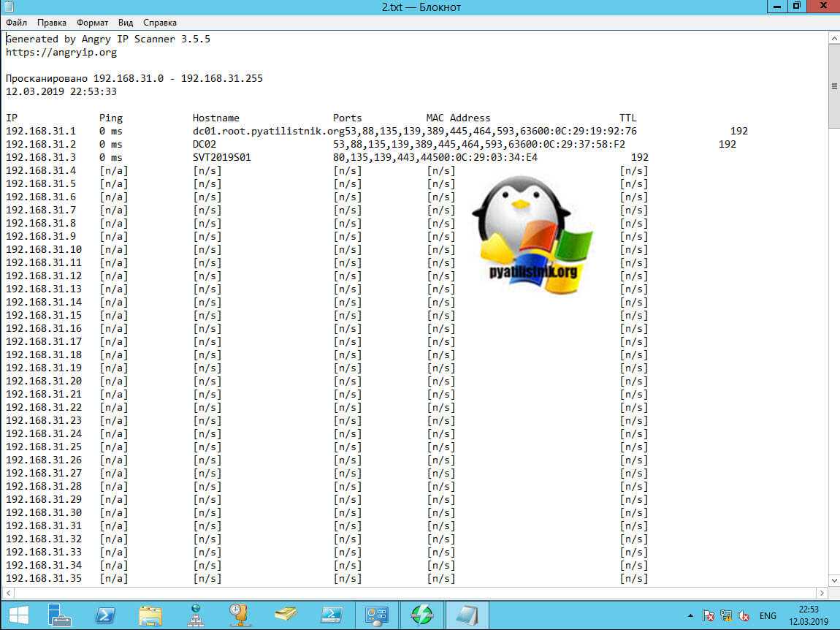Open the Start menu button
This screenshot has height=630, width=840.
(x=18, y=614)
